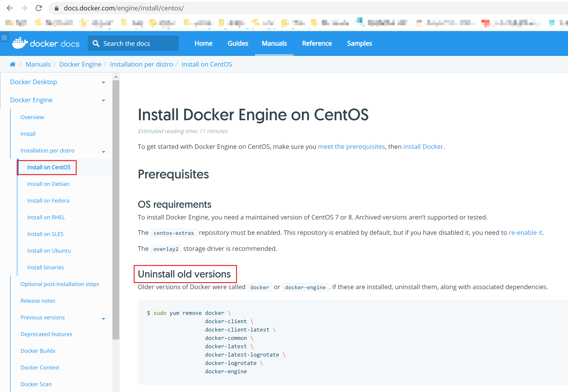Click the search magnifier icon
This screenshot has width=568, height=392.
[x=96, y=44]
